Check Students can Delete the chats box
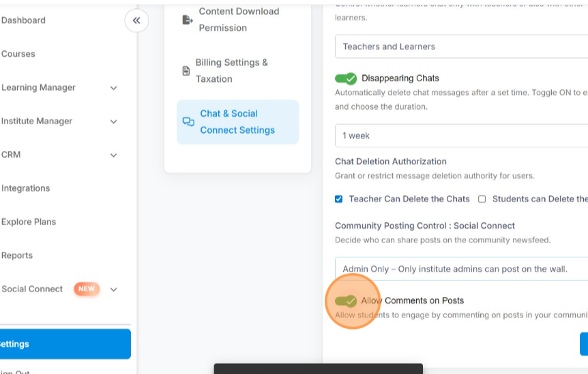 pyautogui.click(x=482, y=199)
